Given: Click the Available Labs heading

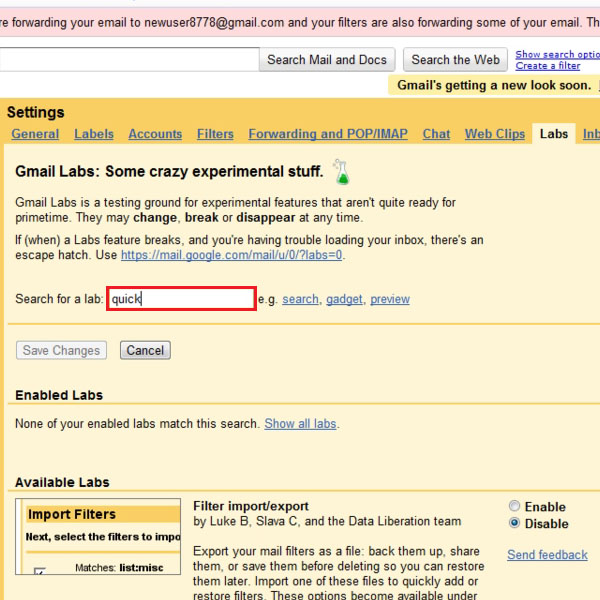Looking at the screenshot, I should coord(62,482).
